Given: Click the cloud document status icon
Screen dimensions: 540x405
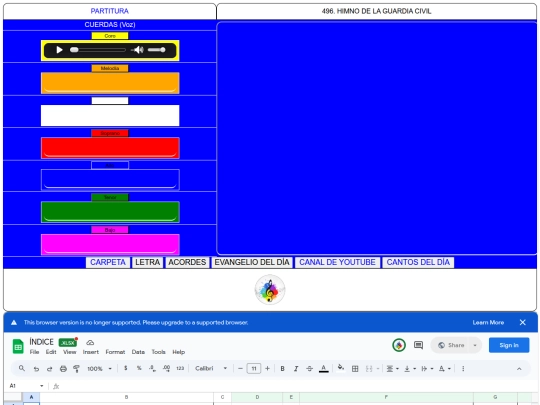Looking at the screenshot, I should tap(90, 343).
